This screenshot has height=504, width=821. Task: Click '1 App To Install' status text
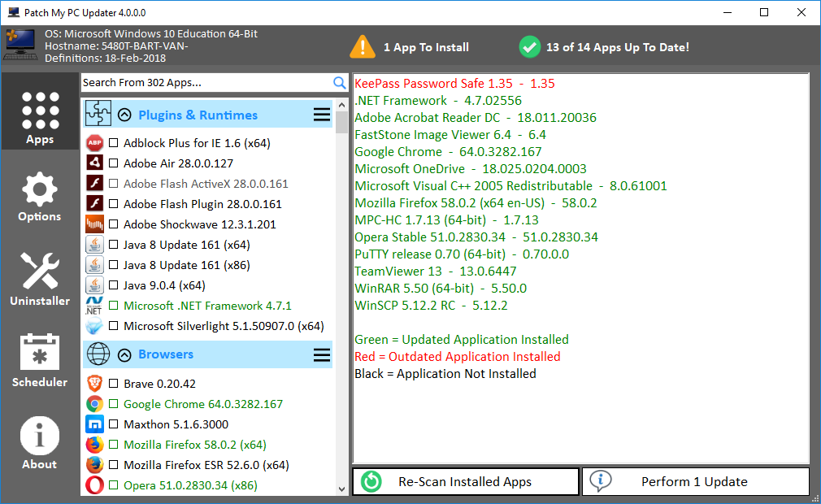coord(426,48)
